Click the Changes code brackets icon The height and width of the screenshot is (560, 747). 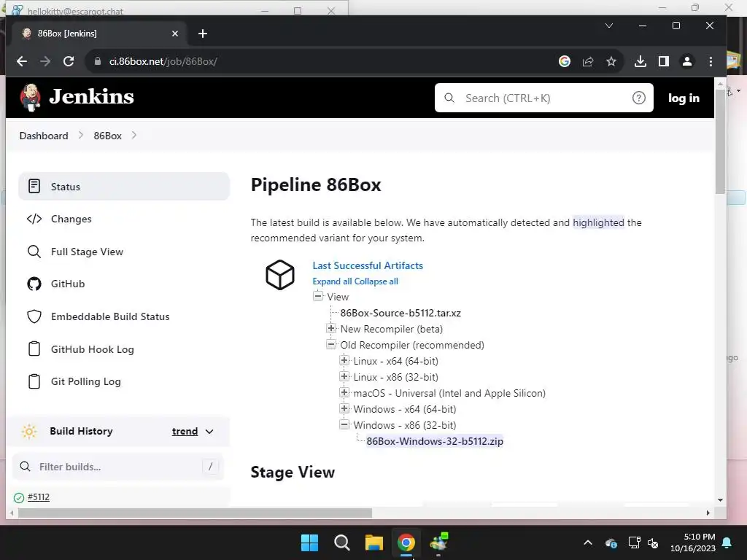(x=34, y=219)
